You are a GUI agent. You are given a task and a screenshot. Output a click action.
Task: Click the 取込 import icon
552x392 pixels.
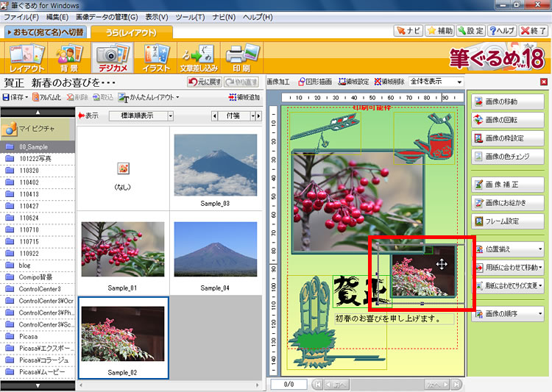[x=103, y=97]
